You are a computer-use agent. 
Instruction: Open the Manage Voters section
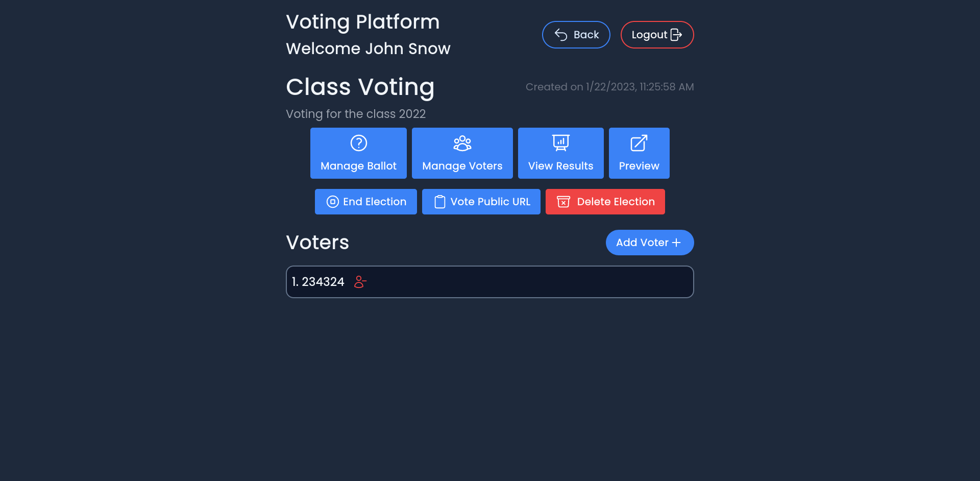click(462, 153)
